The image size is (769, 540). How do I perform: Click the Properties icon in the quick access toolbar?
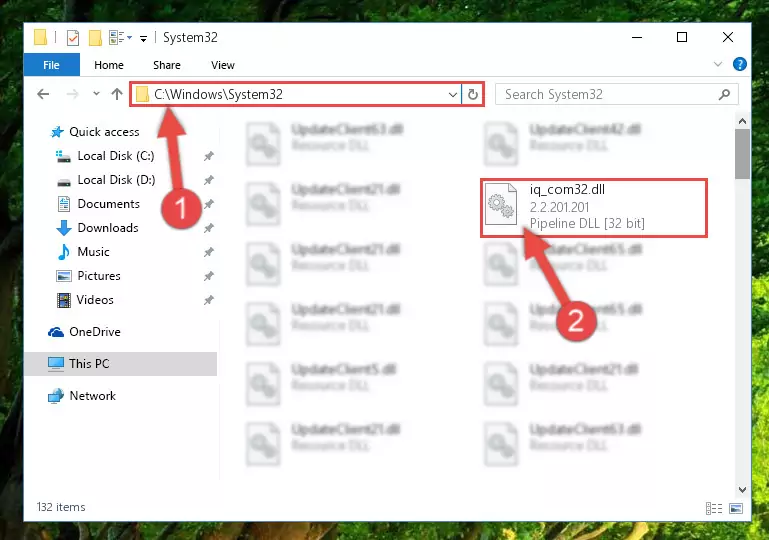pos(73,37)
